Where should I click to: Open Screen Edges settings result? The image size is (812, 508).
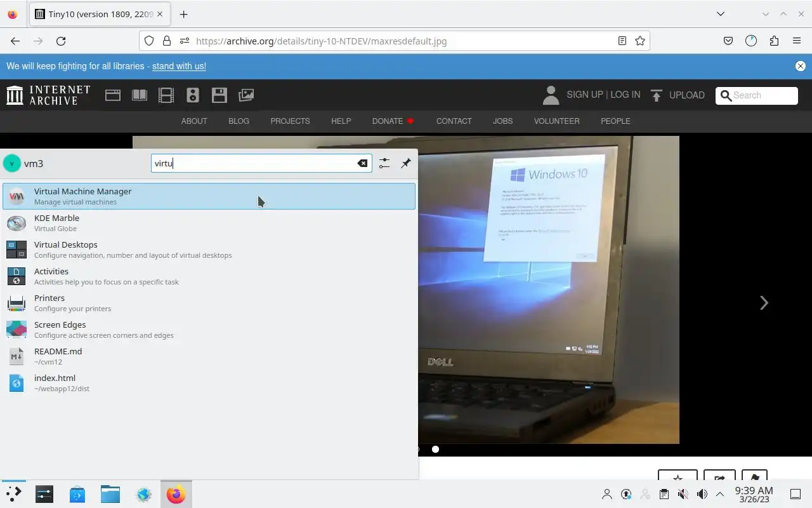pos(209,330)
